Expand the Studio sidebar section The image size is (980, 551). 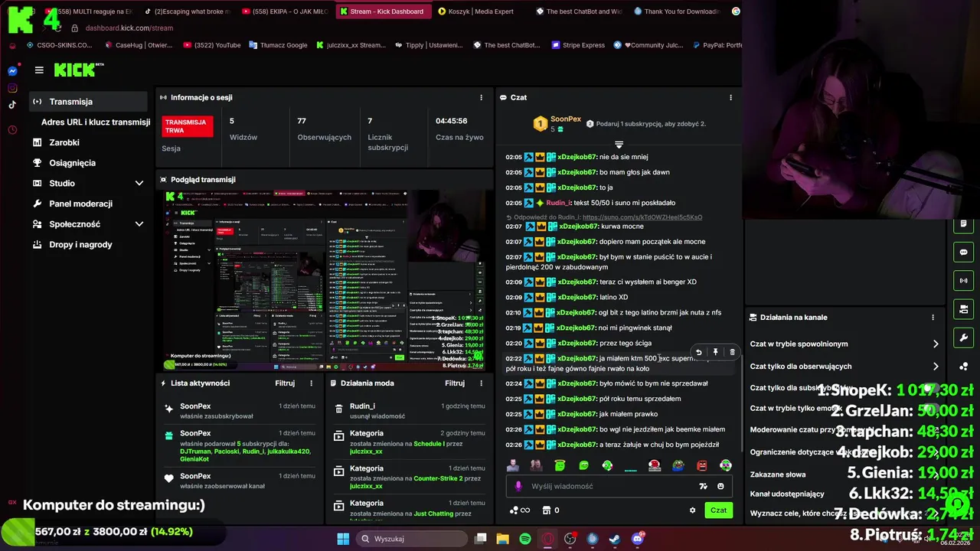[x=139, y=184]
